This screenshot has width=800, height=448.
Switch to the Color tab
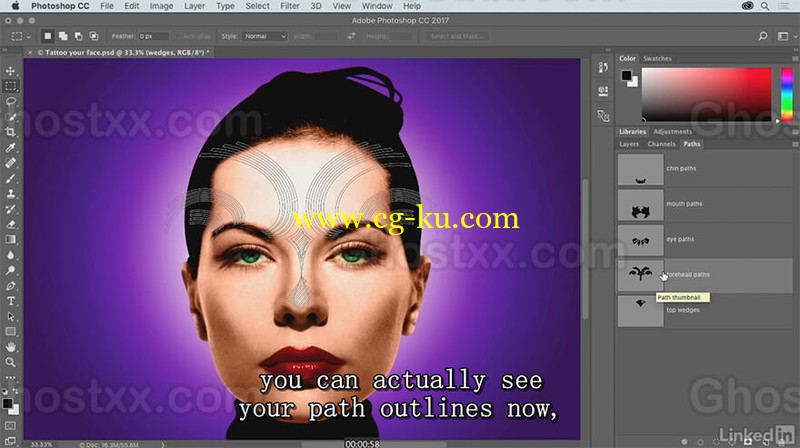pyautogui.click(x=627, y=59)
